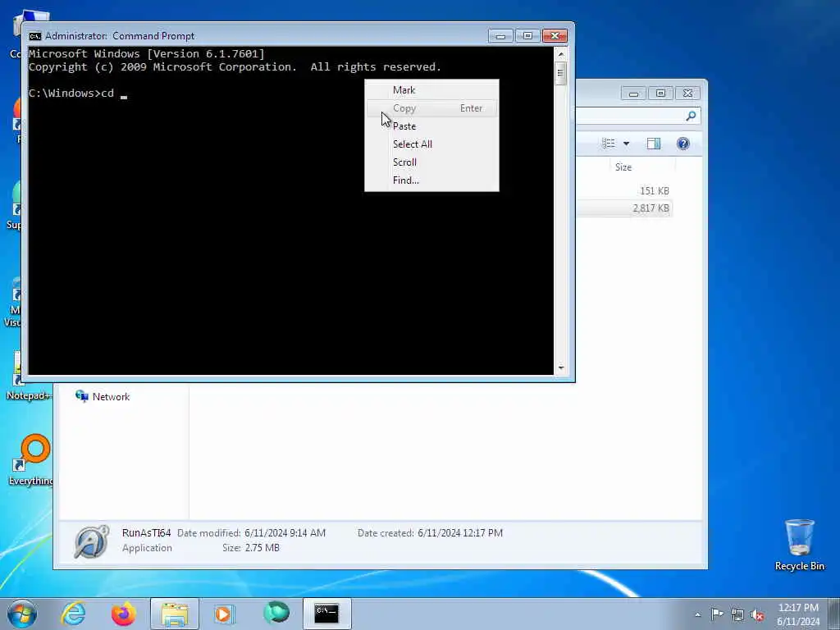840x630 pixels.
Task: Open Explorer help question mark icon
Action: click(683, 144)
